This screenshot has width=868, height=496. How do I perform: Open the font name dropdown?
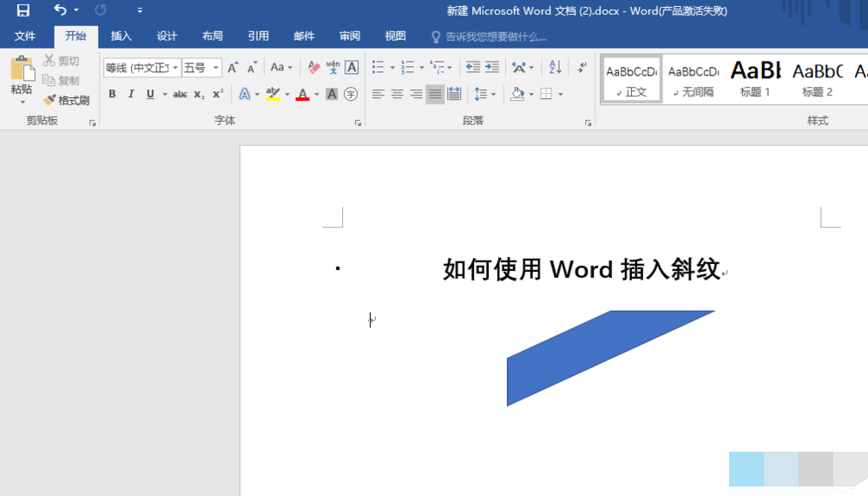[175, 68]
